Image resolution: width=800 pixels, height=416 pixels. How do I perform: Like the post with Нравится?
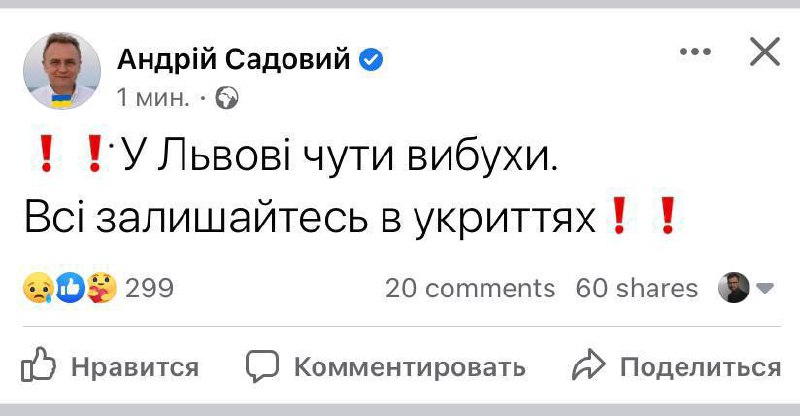tap(110, 366)
